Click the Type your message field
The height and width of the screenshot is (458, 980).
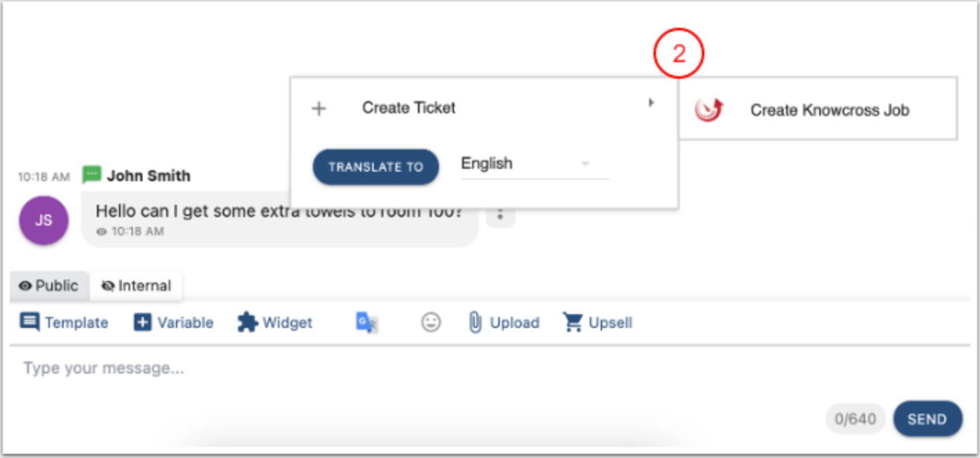tap(415, 369)
